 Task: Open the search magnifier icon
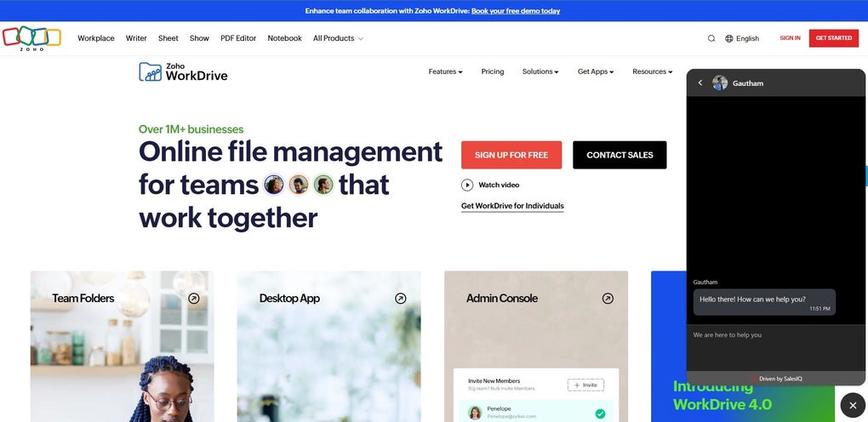(x=711, y=38)
